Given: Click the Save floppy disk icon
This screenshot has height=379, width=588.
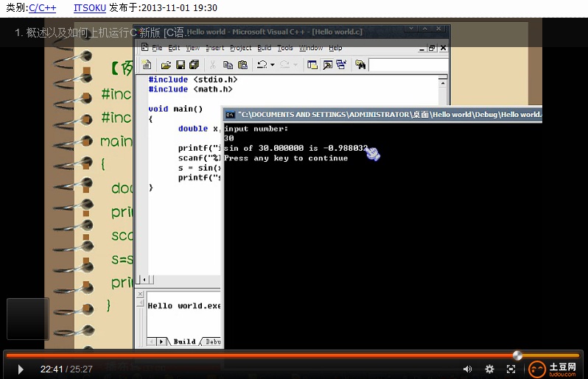Looking at the screenshot, I should 180,65.
